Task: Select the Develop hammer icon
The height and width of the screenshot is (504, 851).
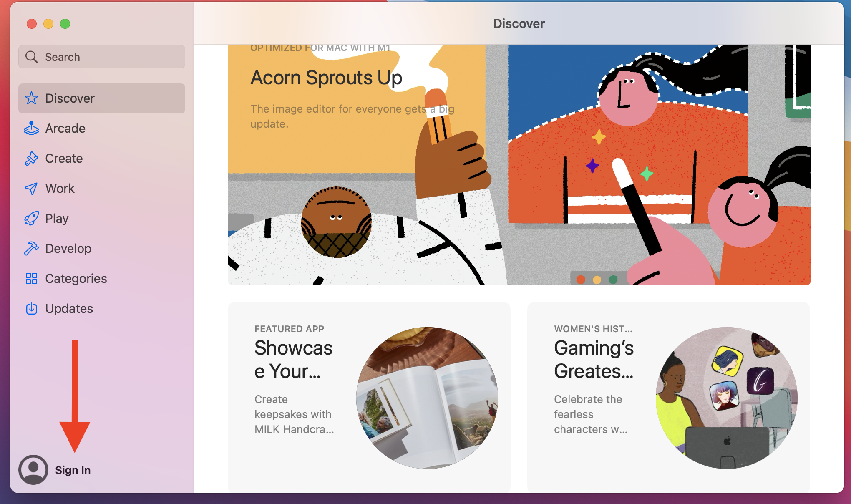Action: 31,249
